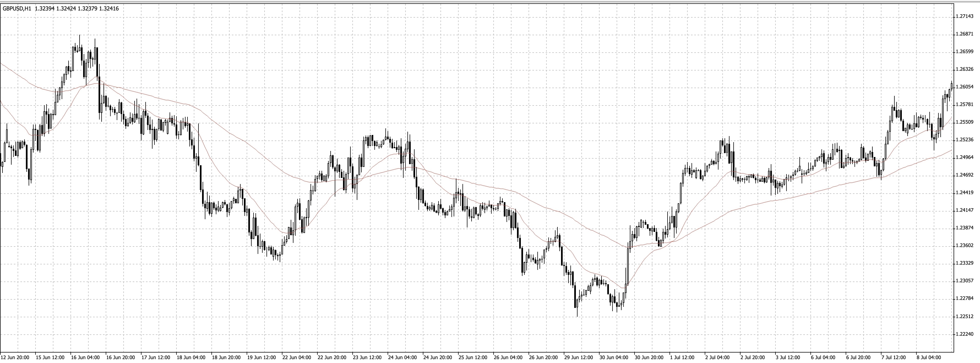980x363 pixels.
Task: Click the 1 Jul 12:00 time label
Action: 682,358
